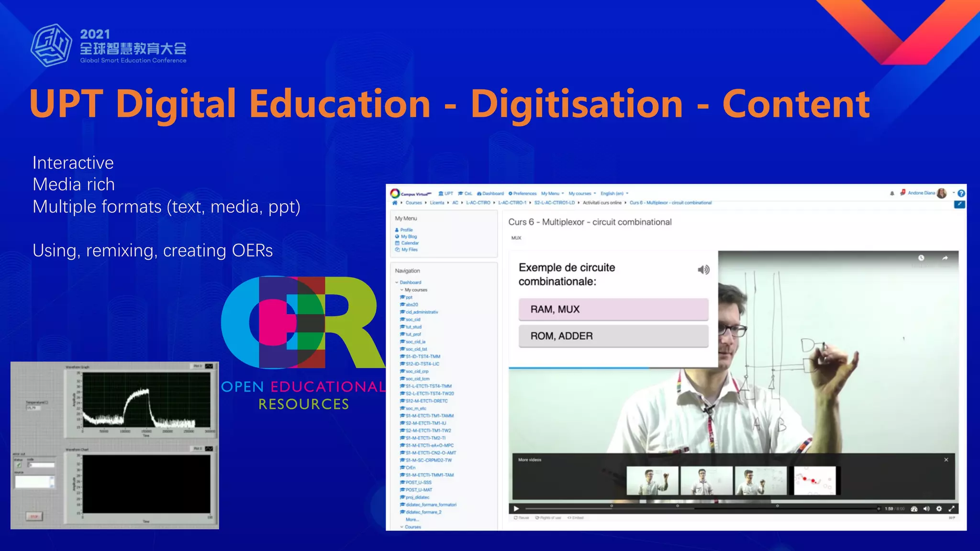Expand the My courses dropdown in navbar
Viewport: 980px width, 551px height.
tap(582, 194)
